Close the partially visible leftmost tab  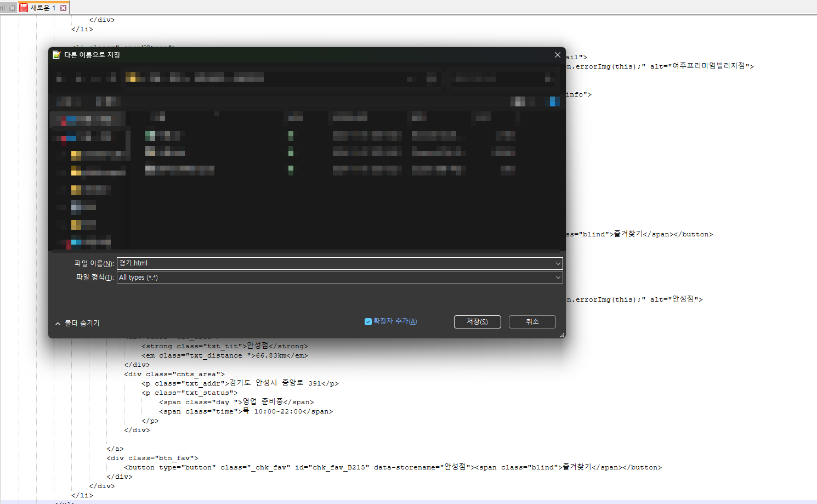pos(12,8)
